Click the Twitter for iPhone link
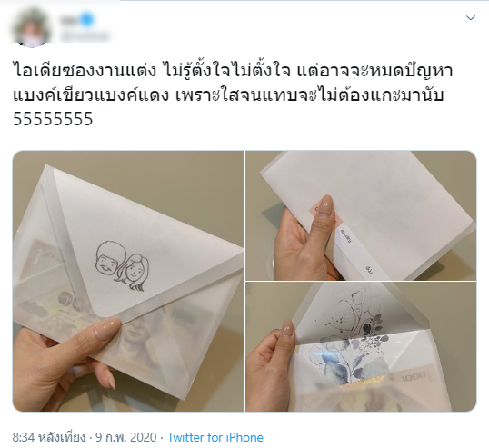 click(215, 437)
